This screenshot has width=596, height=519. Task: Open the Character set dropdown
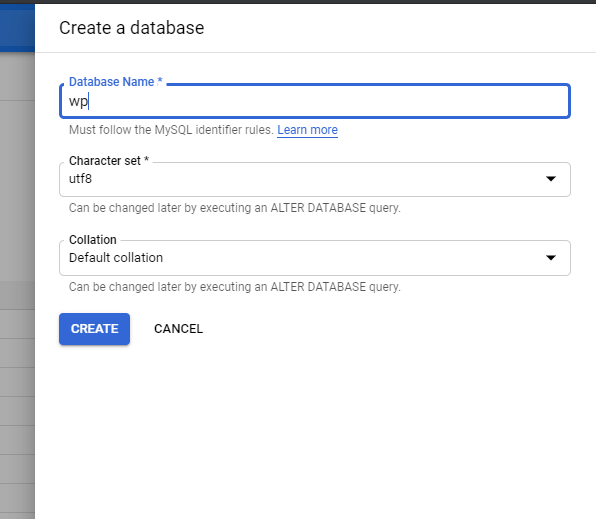click(x=315, y=179)
